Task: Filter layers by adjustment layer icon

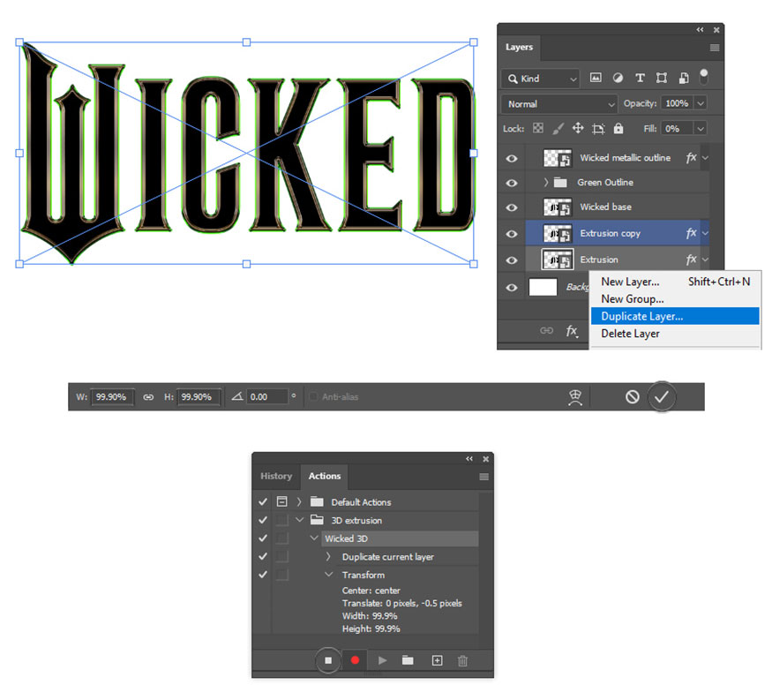Action: click(x=618, y=78)
